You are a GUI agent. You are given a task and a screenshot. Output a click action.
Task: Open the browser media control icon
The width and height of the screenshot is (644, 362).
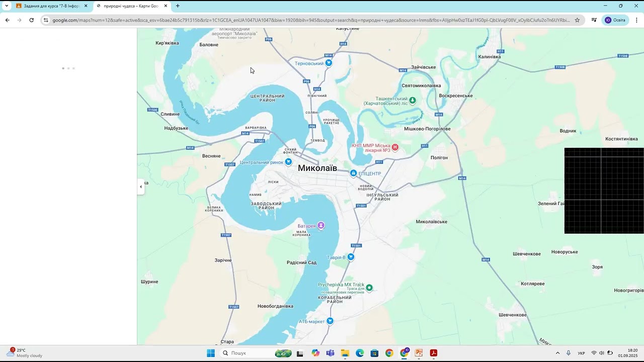click(594, 20)
